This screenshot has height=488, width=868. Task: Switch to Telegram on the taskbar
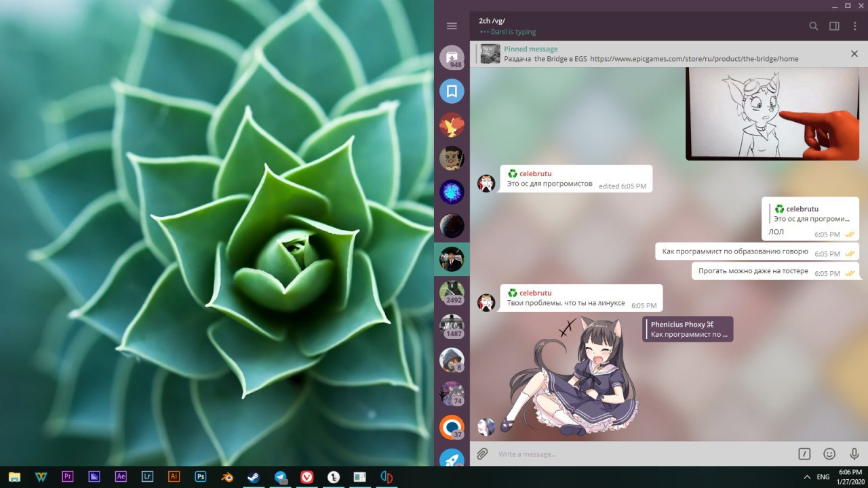tap(280, 476)
